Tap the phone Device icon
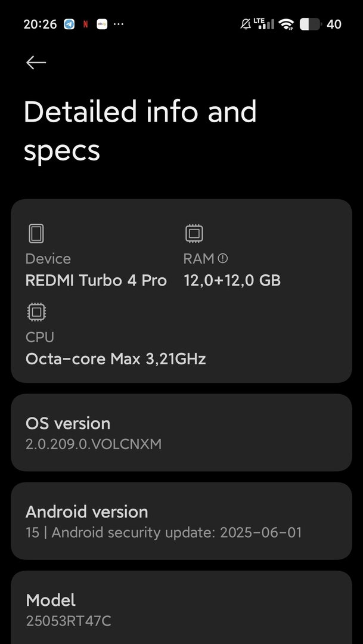The height and width of the screenshot is (644, 363). click(x=36, y=233)
